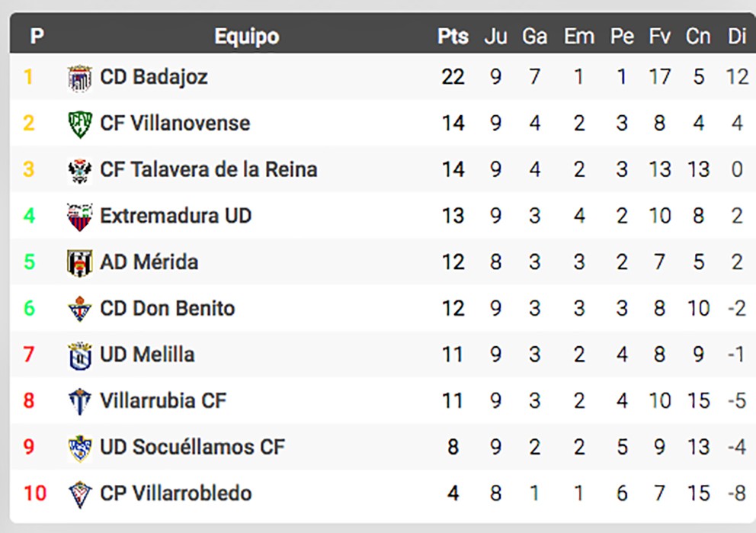Image resolution: width=756 pixels, height=533 pixels.
Task: Open the UD Melilla team name
Action: (x=147, y=355)
